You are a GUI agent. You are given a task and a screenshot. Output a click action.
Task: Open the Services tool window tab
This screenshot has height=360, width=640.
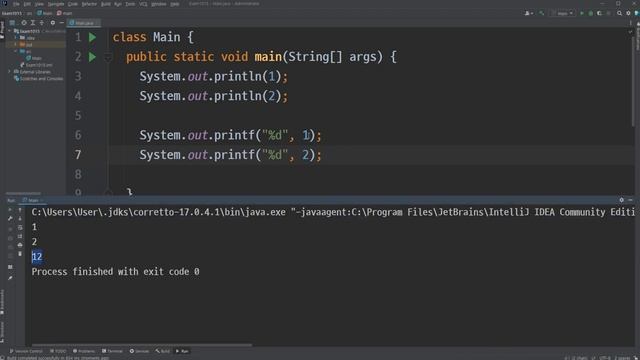(140, 351)
